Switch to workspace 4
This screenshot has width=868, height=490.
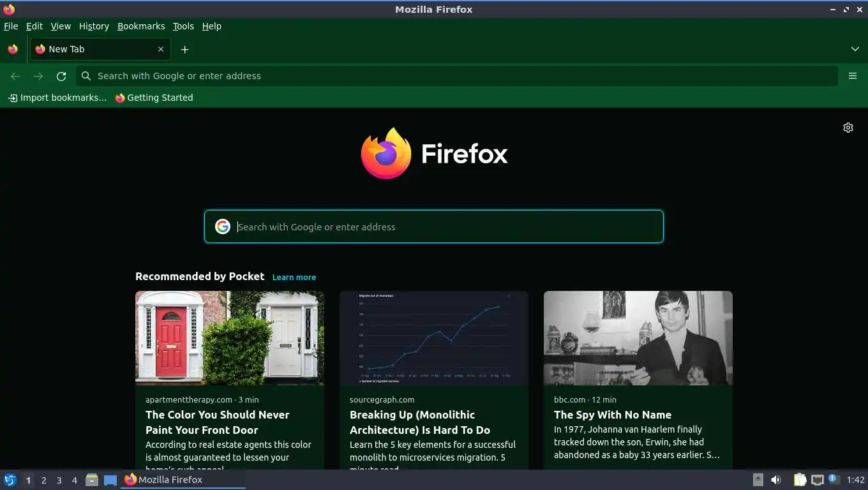tap(75, 480)
